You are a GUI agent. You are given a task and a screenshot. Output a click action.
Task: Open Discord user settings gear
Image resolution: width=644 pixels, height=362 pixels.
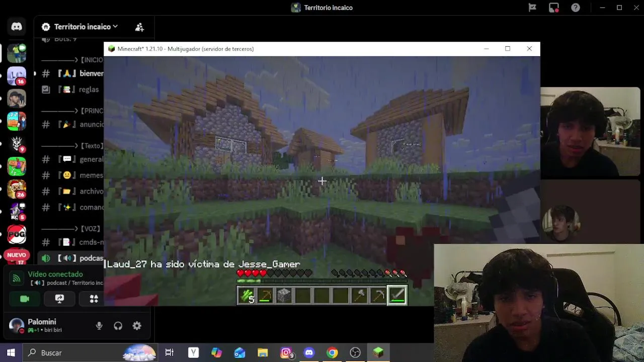pos(137,326)
